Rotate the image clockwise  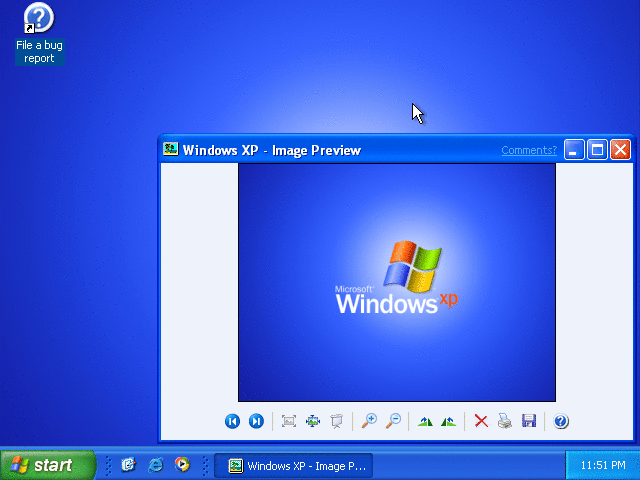(x=425, y=421)
